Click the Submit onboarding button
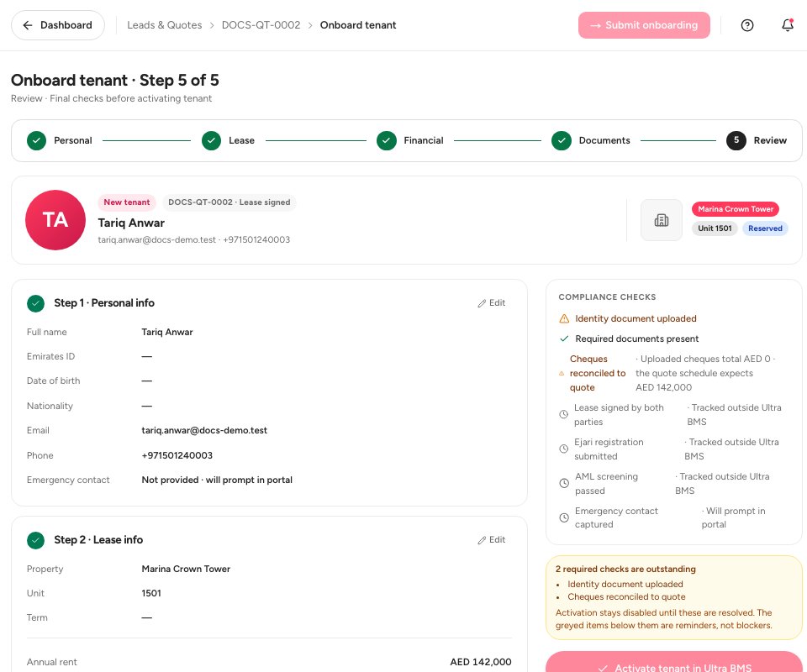807x672 pixels. 644,25
